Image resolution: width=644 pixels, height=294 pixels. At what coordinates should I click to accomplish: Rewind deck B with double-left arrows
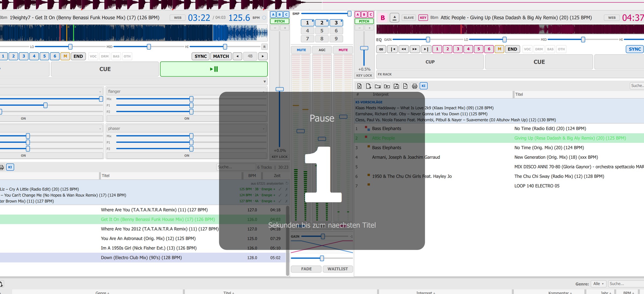404,49
